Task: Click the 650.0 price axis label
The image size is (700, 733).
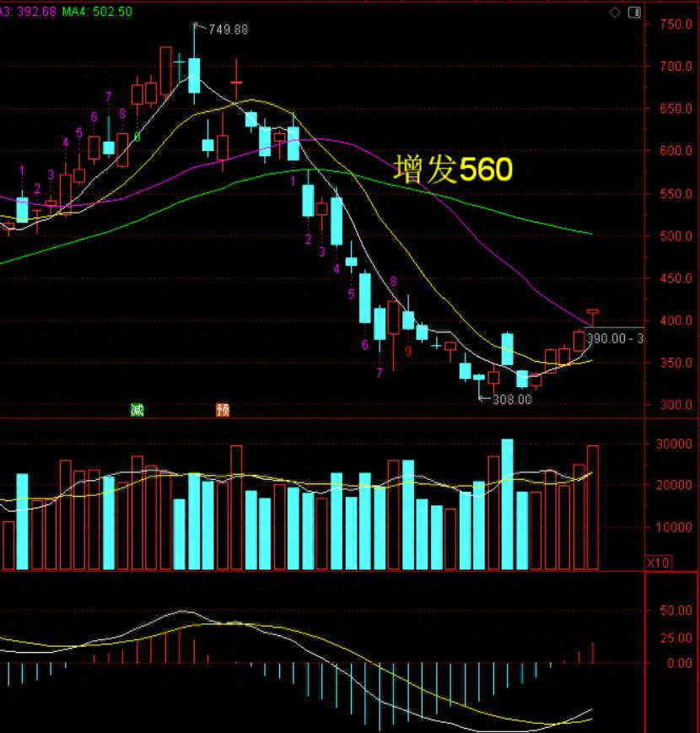Action: (x=676, y=109)
